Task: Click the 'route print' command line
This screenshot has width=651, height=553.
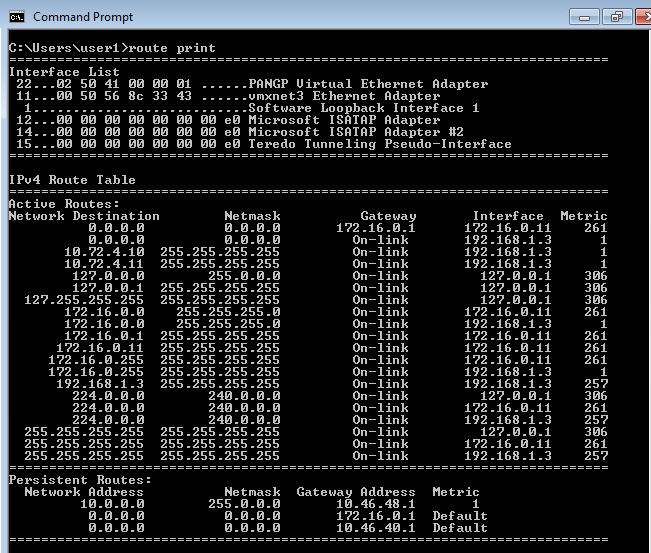Action: (x=112, y=48)
